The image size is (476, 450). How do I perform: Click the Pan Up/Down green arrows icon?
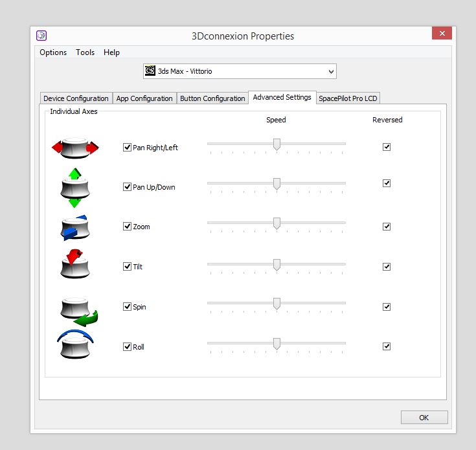point(75,188)
